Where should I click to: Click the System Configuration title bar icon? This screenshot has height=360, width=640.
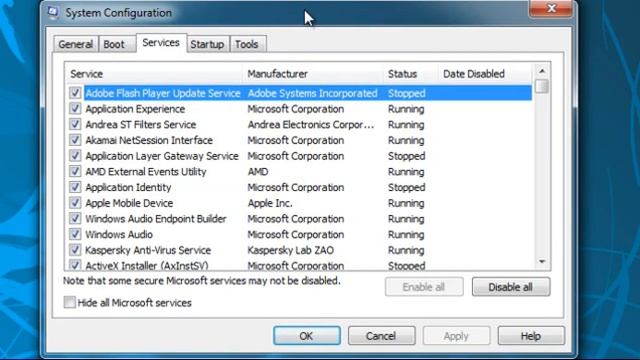(x=53, y=13)
